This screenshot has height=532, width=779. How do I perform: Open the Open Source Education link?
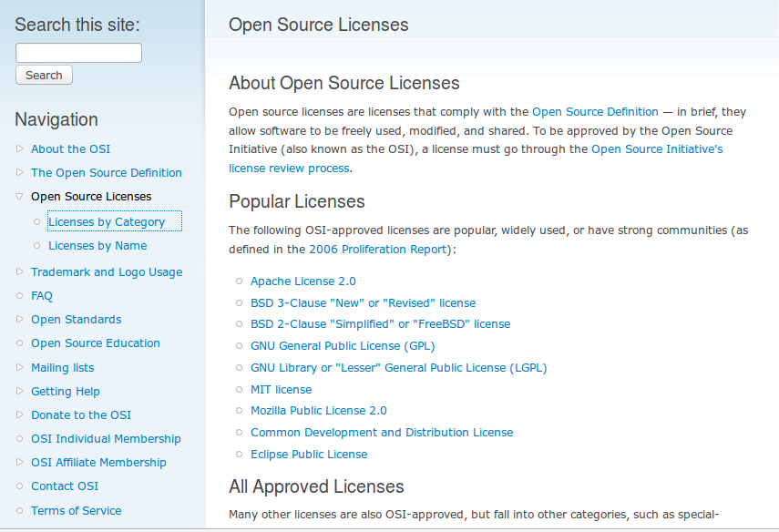pos(96,343)
